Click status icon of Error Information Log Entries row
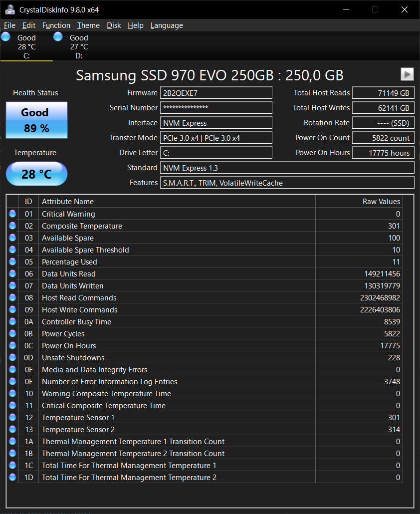 (12, 381)
